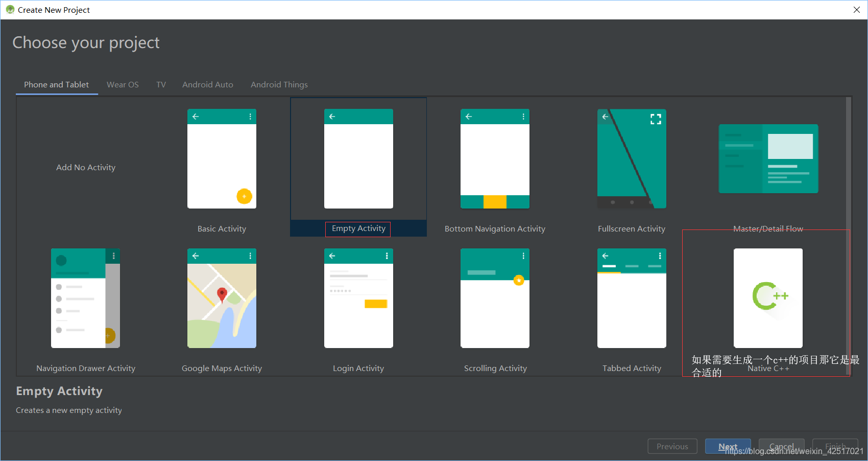Click the Master/Detail Flow label
Image resolution: width=868 pixels, height=461 pixels.
(768, 229)
